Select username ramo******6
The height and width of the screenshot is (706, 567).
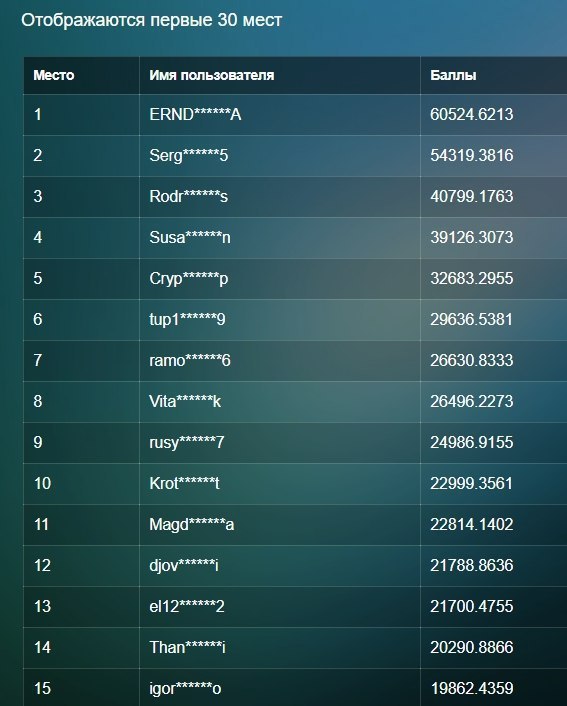click(190, 360)
